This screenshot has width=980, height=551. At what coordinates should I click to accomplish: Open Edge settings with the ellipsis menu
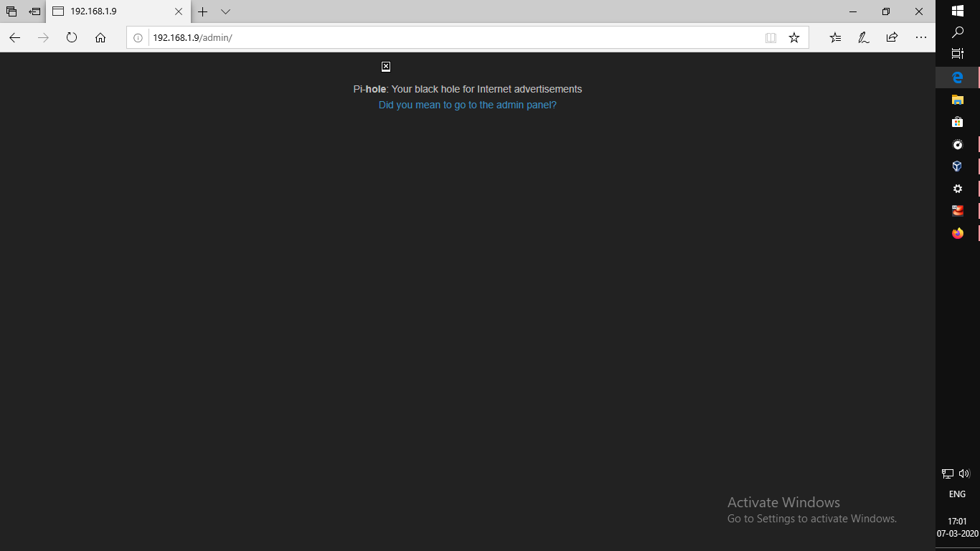coord(921,37)
